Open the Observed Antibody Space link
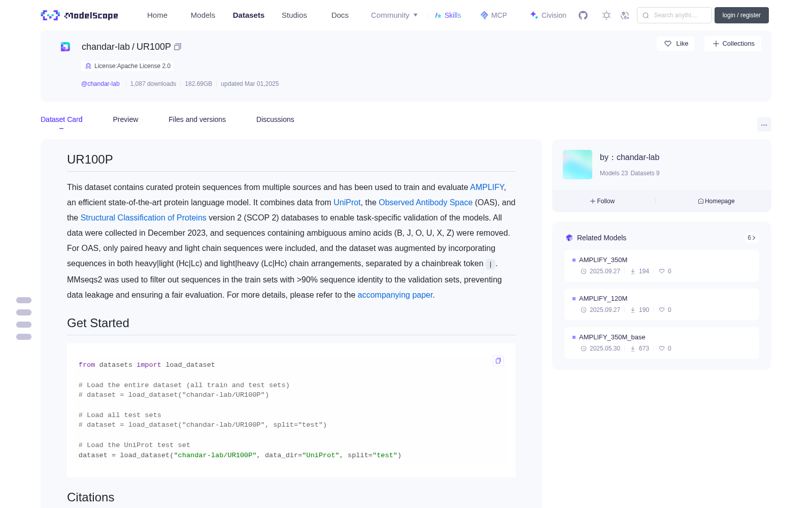812x508 pixels. 425,203
